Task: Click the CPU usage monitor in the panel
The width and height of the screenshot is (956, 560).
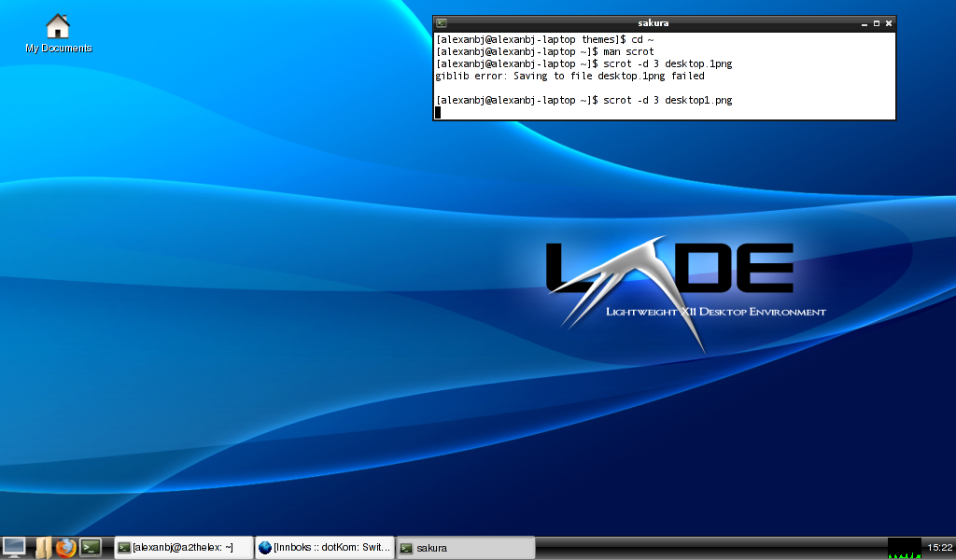Action: pos(904,547)
